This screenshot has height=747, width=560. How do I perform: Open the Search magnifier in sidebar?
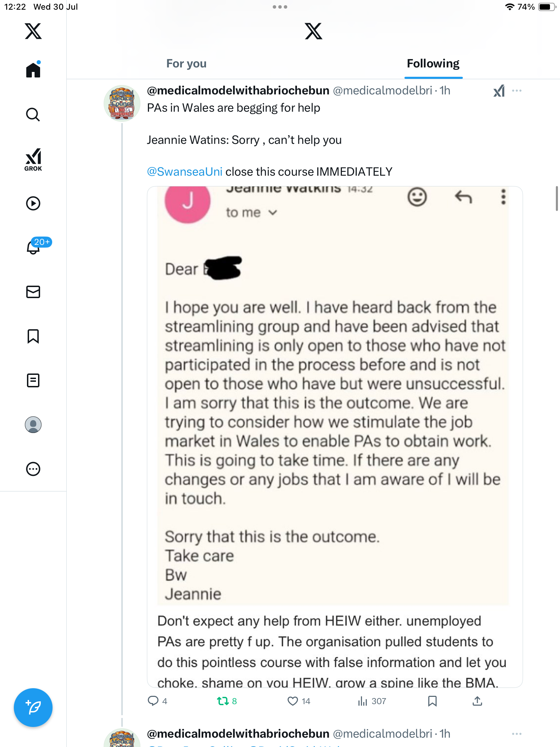[x=33, y=114]
